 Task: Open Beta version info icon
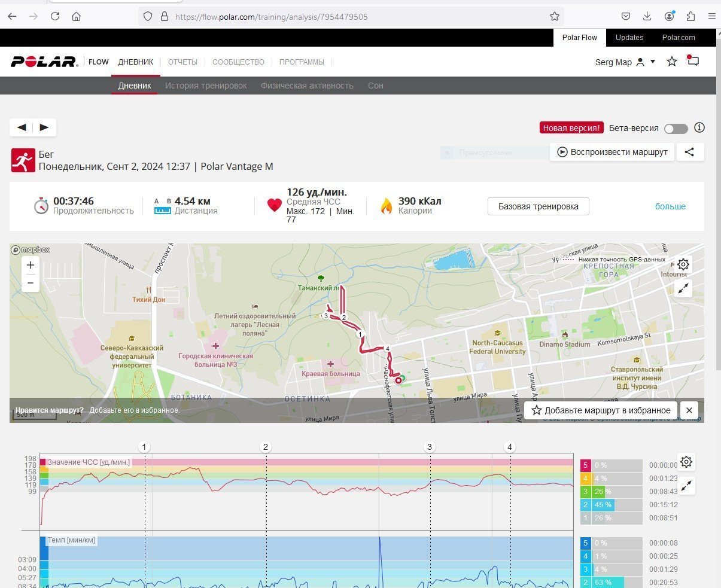click(x=699, y=127)
